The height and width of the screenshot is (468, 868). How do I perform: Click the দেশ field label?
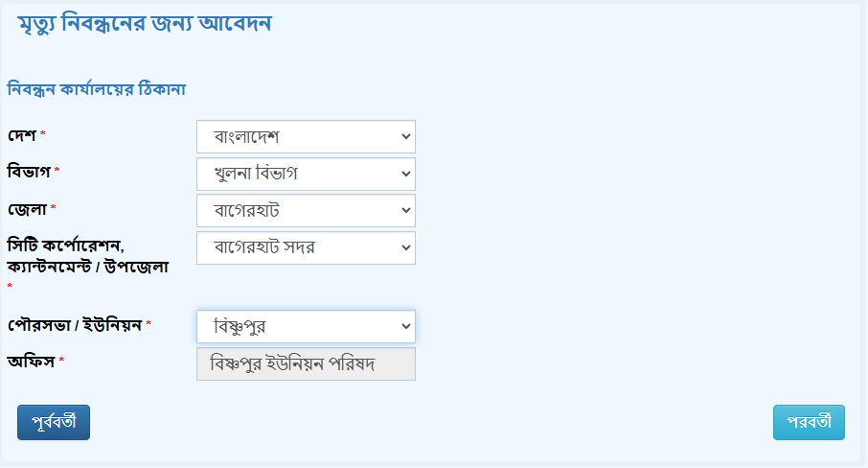[22, 135]
